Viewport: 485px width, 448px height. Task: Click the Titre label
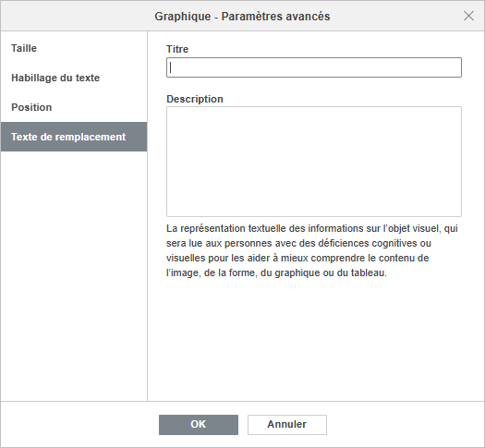click(x=177, y=49)
